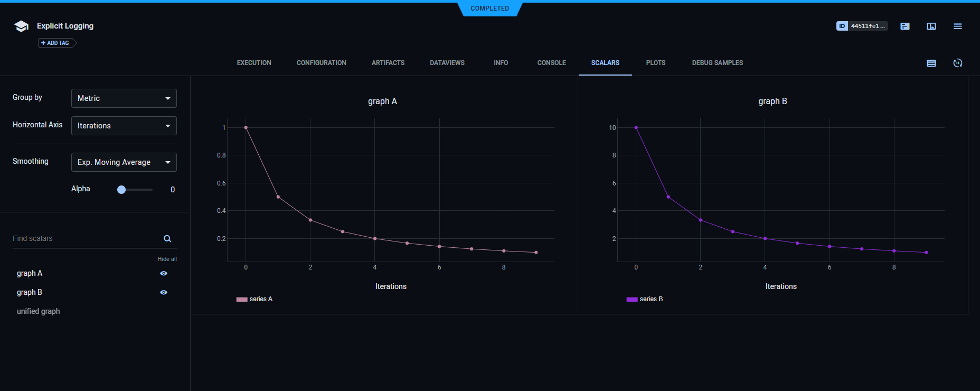The width and height of the screenshot is (980, 391).
Task: Click the split panel view icon
Action: pyautogui.click(x=931, y=26)
